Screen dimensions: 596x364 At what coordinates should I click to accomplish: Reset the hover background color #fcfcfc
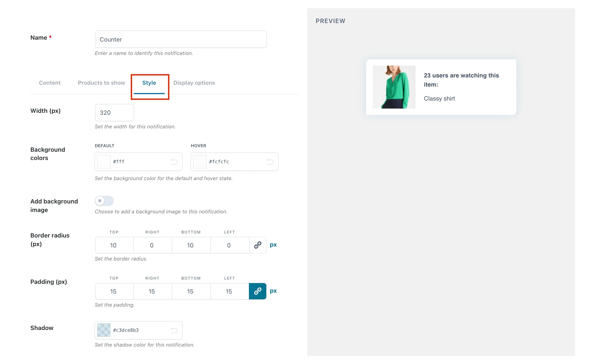point(270,162)
